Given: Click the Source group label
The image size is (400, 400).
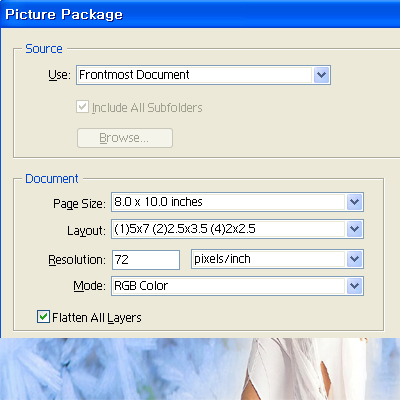Looking at the screenshot, I should point(44,49).
